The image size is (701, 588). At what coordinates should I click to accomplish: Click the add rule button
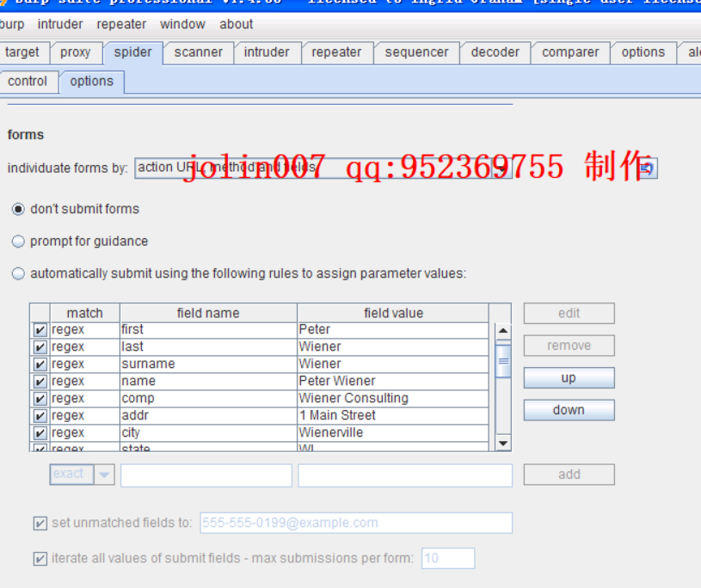[569, 475]
